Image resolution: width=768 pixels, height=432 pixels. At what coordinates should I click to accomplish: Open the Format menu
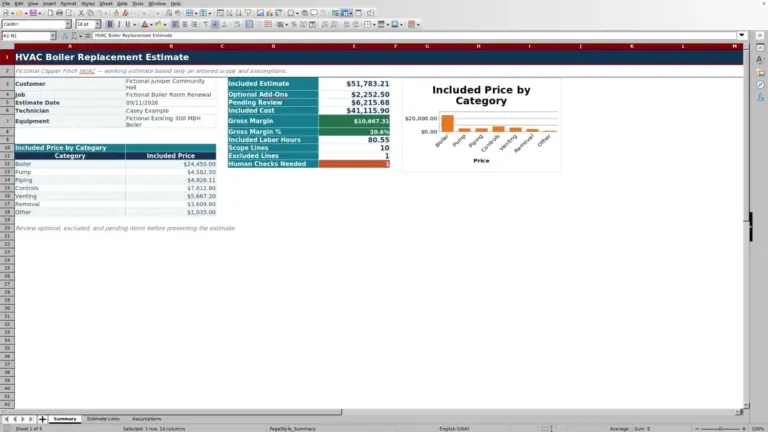click(x=68, y=3)
